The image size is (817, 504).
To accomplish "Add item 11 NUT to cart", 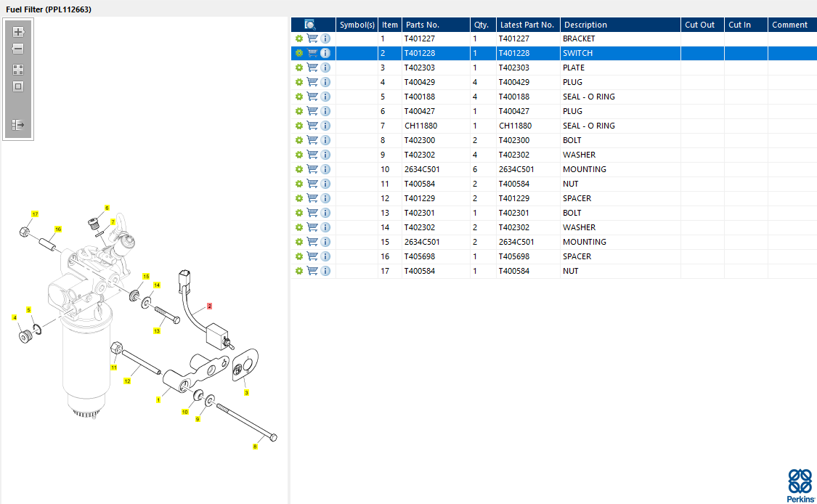I will pos(312,184).
